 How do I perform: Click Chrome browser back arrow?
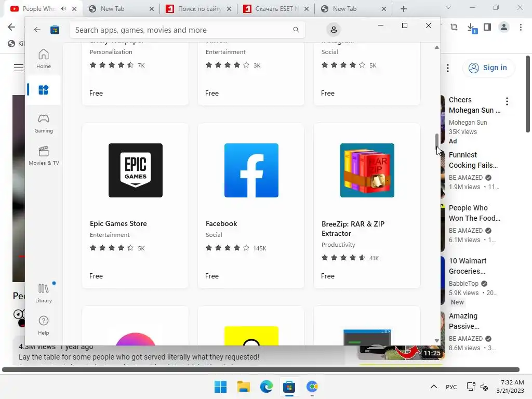(11, 27)
